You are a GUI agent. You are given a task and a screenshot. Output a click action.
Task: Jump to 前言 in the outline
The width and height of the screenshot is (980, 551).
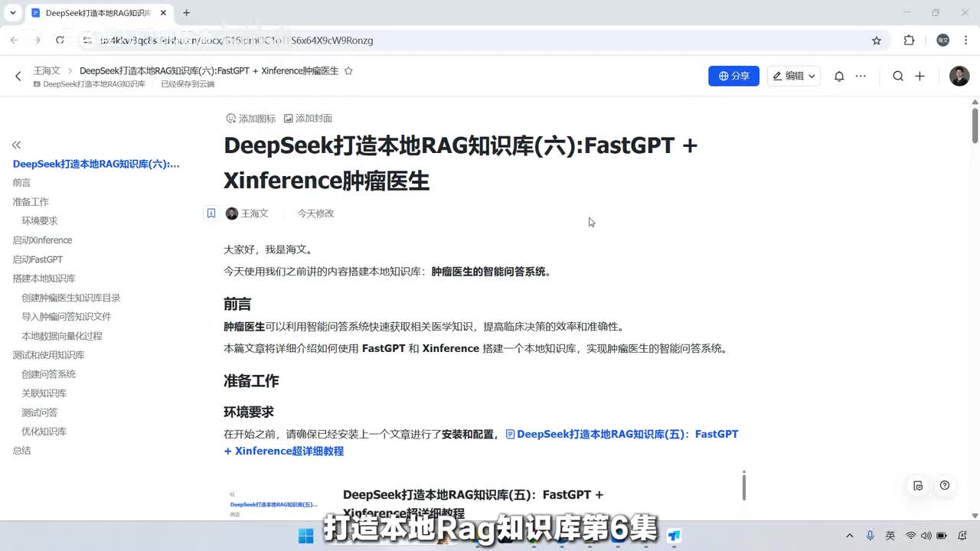click(21, 183)
